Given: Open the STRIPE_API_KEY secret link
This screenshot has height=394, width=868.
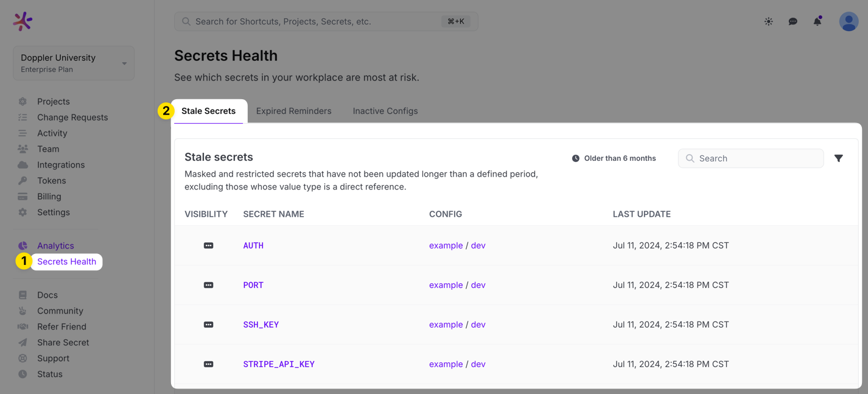Looking at the screenshot, I should (279, 364).
